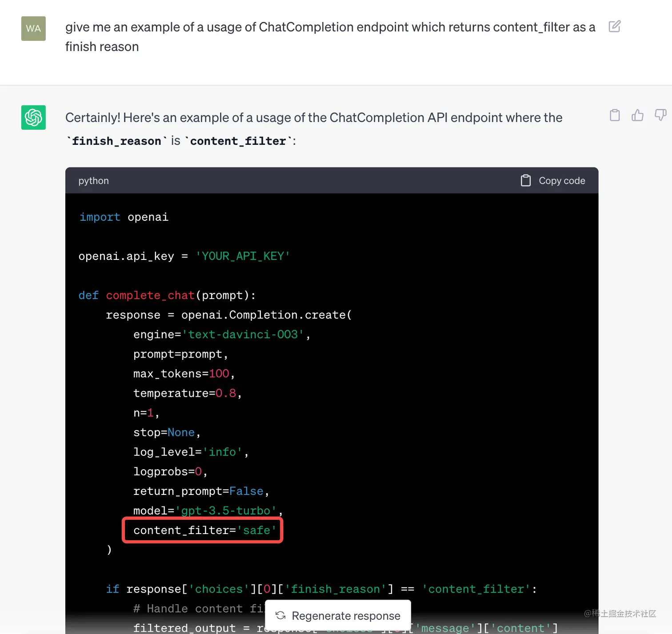Screen dimensions: 672x634
Task: Click the bold content_filter inline code
Action: coord(238,141)
